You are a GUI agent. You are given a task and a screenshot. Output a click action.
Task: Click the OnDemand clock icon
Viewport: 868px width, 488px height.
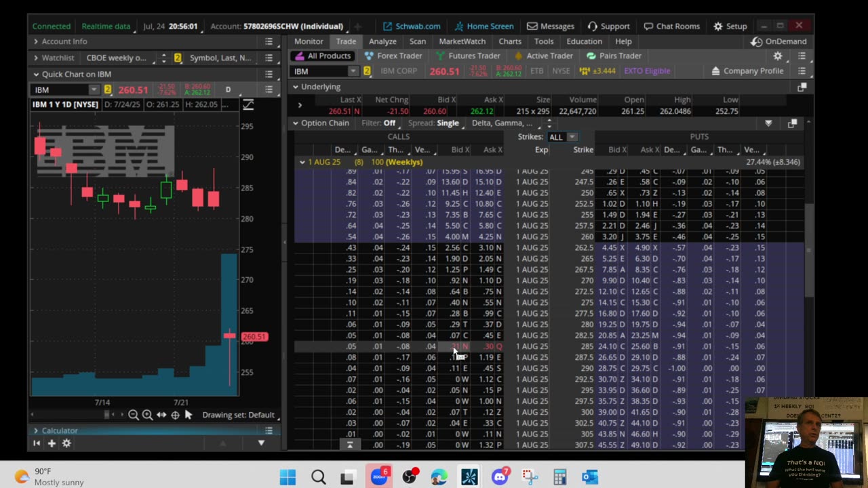pos(756,41)
